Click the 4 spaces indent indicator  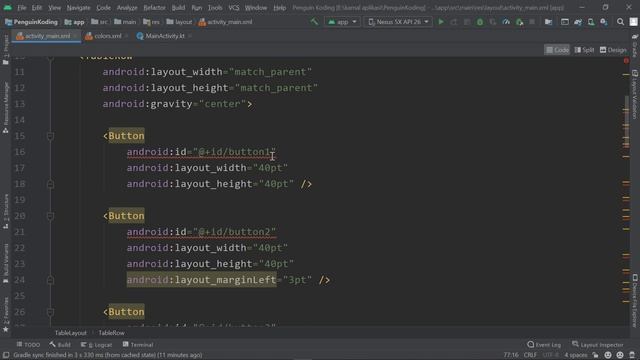576,355
